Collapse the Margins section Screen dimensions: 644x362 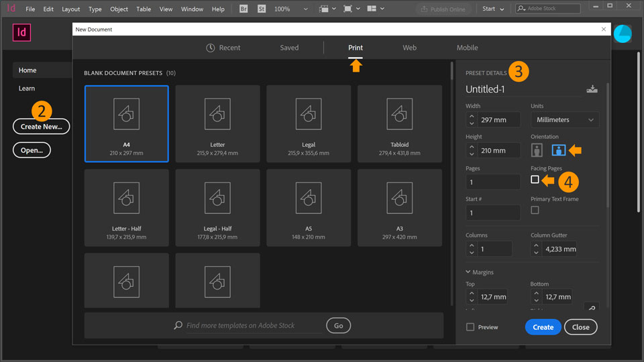pyautogui.click(x=479, y=272)
